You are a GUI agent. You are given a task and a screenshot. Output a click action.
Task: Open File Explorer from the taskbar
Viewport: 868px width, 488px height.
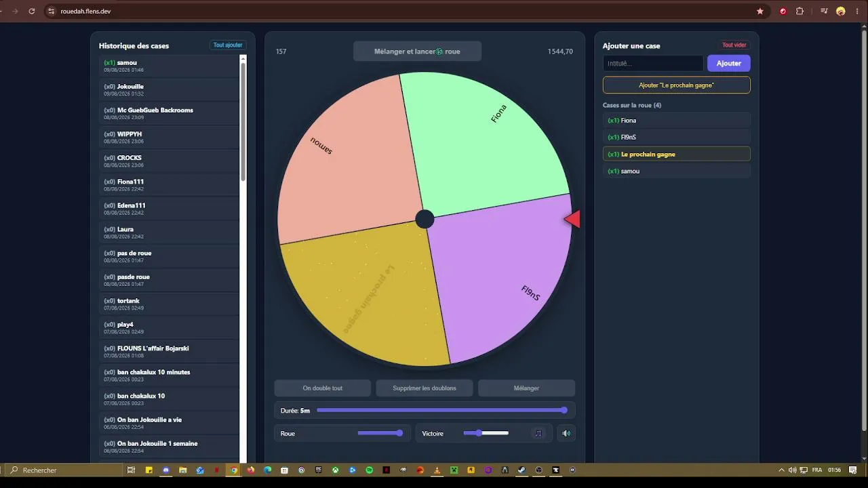(183, 470)
